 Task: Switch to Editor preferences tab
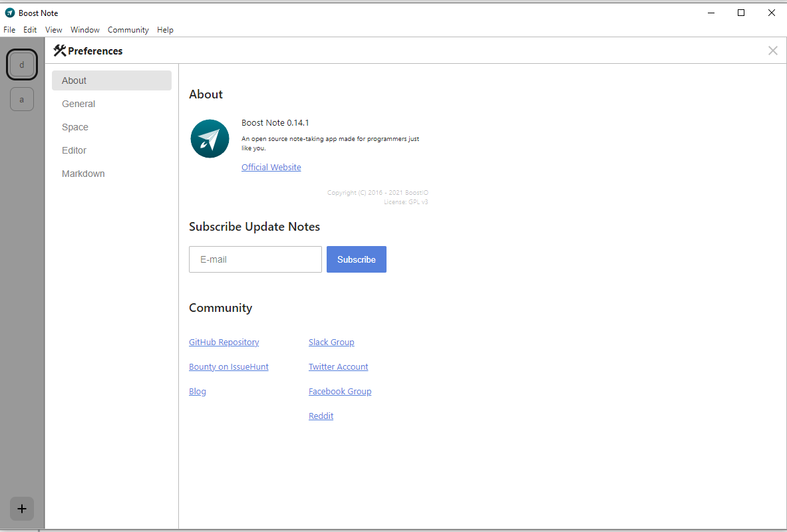point(111,150)
